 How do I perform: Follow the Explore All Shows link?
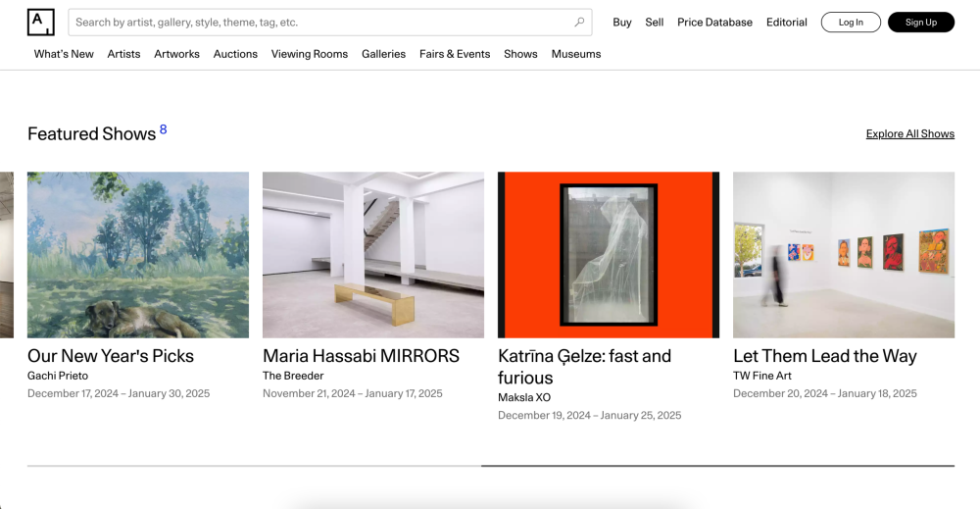pyautogui.click(x=910, y=133)
